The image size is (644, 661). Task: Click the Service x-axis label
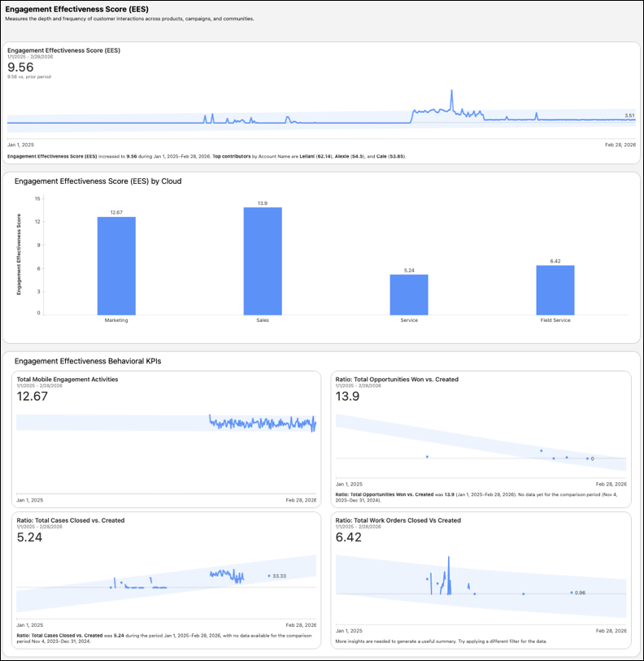409,320
